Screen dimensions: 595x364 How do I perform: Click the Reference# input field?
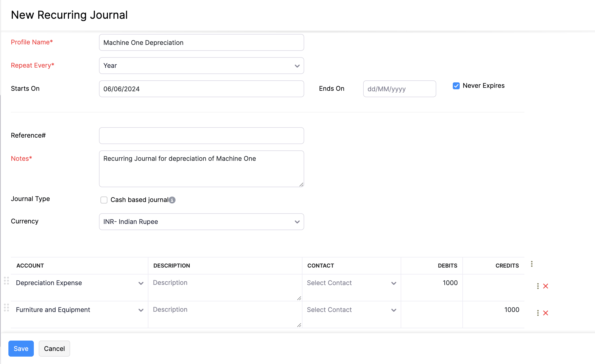[201, 136]
